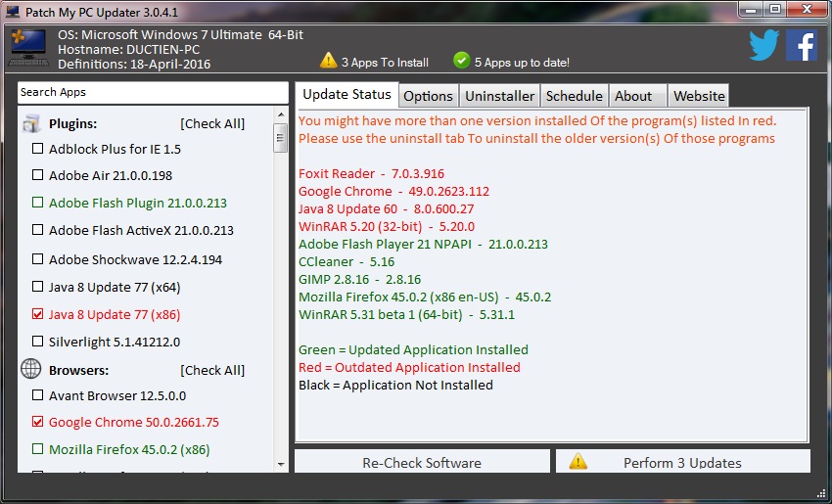Viewport: 832px width, 504px height.
Task: Click the Plugins category icon
Action: (31, 123)
